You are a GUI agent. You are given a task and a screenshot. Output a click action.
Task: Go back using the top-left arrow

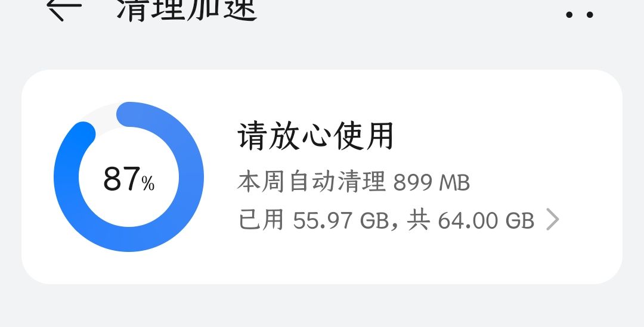(64, 8)
